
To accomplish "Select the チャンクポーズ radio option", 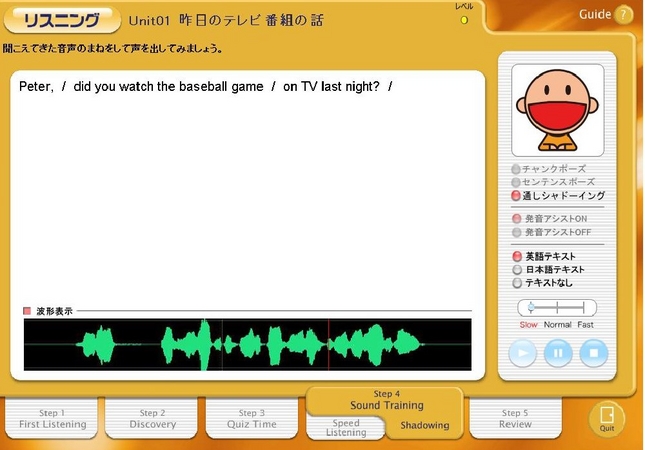I will [x=516, y=169].
